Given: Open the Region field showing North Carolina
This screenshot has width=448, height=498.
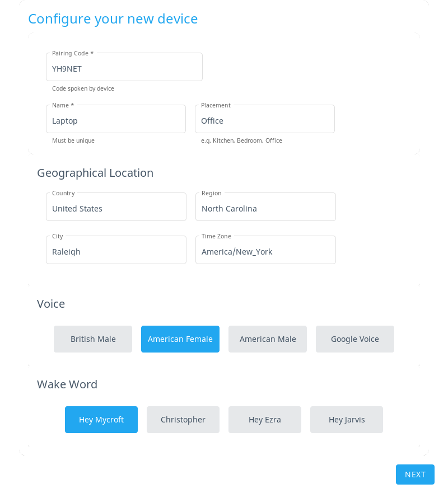Looking at the screenshot, I should (x=265, y=208).
